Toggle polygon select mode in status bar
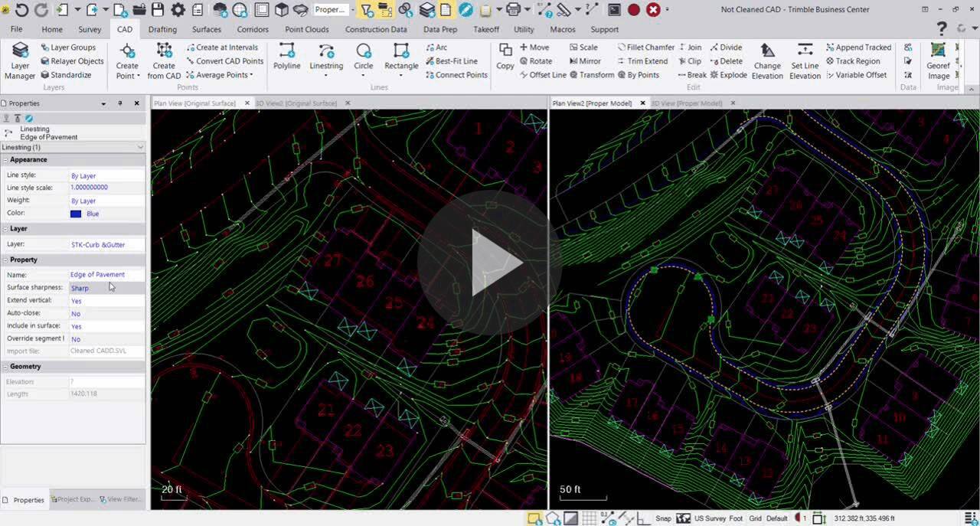Screen dimensions: 980x526 coord(553,518)
